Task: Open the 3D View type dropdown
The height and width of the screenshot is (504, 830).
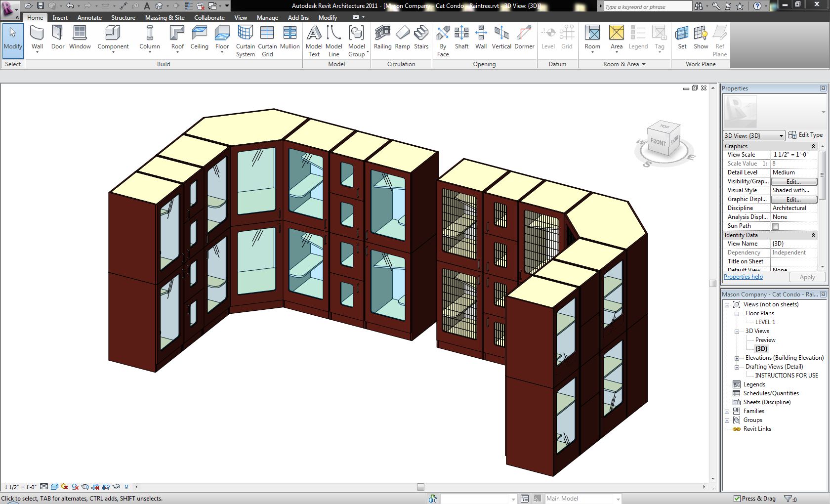Action: pos(781,136)
